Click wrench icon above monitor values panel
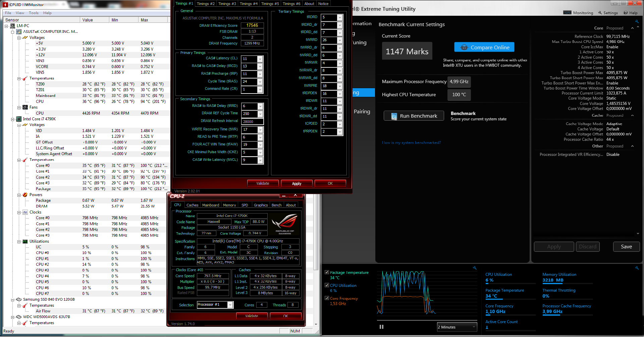The image size is (644, 362). coord(637,268)
